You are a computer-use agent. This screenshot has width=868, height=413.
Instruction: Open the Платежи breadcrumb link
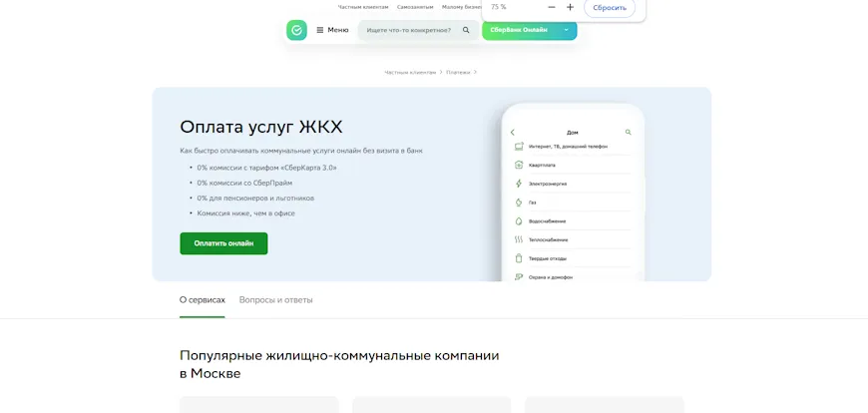458,72
